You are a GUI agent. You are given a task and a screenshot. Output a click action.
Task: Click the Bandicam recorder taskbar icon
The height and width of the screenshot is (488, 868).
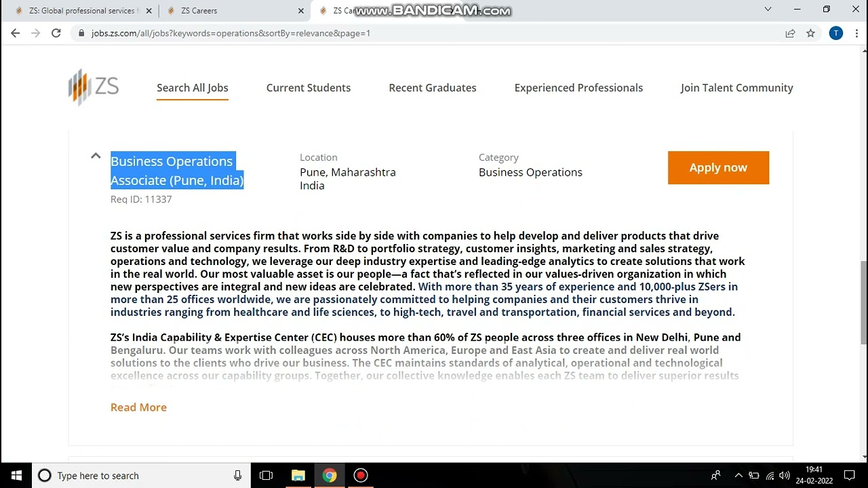tap(361, 476)
